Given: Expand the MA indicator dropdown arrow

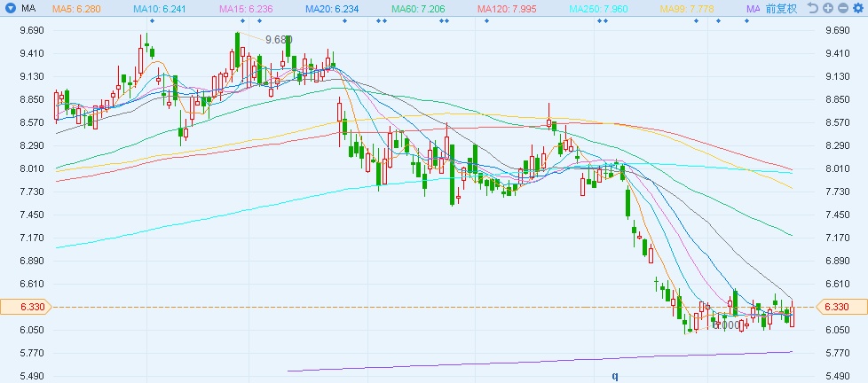Looking at the screenshot, I should (x=11, y=8).
